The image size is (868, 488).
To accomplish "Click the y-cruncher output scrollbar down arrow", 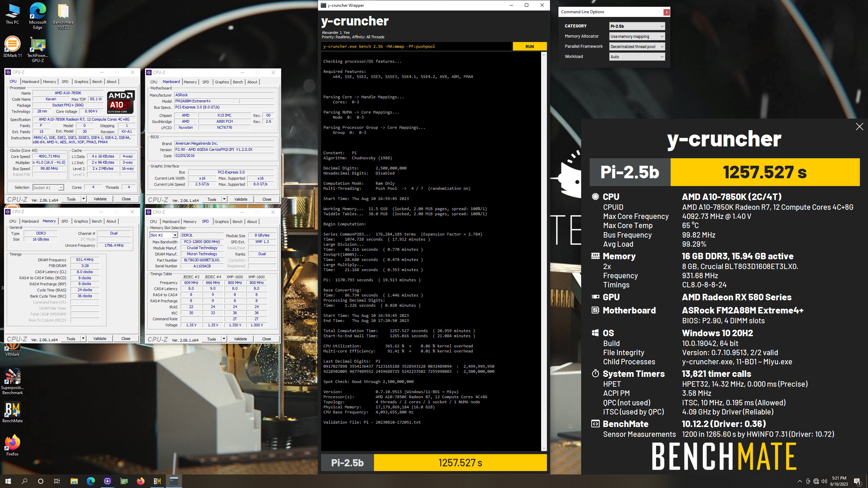I will point(544,448).
